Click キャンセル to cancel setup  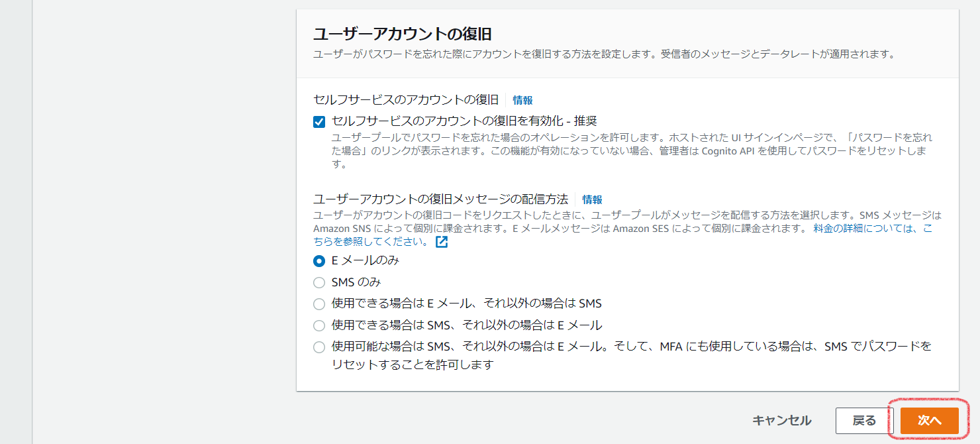coord(782,420)
